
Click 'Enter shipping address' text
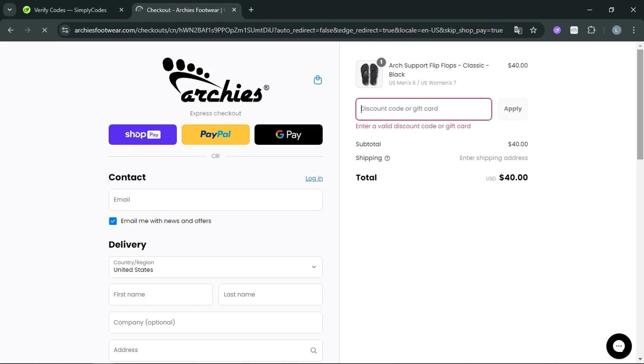[x=494, y=158]
